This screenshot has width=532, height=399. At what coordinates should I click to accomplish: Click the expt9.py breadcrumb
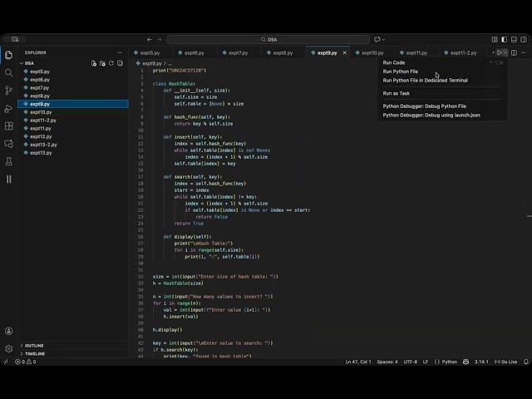152,63
